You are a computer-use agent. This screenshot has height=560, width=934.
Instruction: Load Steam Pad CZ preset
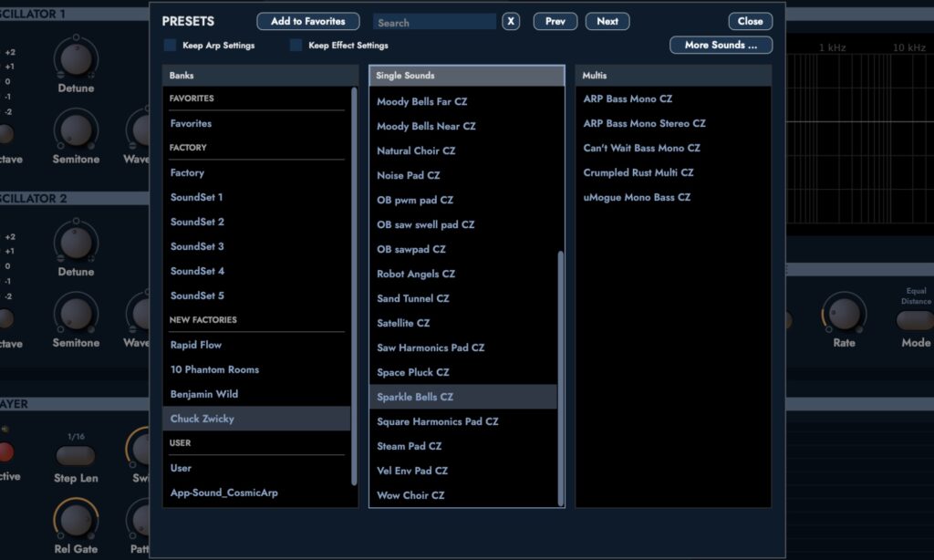pos(463,446)
